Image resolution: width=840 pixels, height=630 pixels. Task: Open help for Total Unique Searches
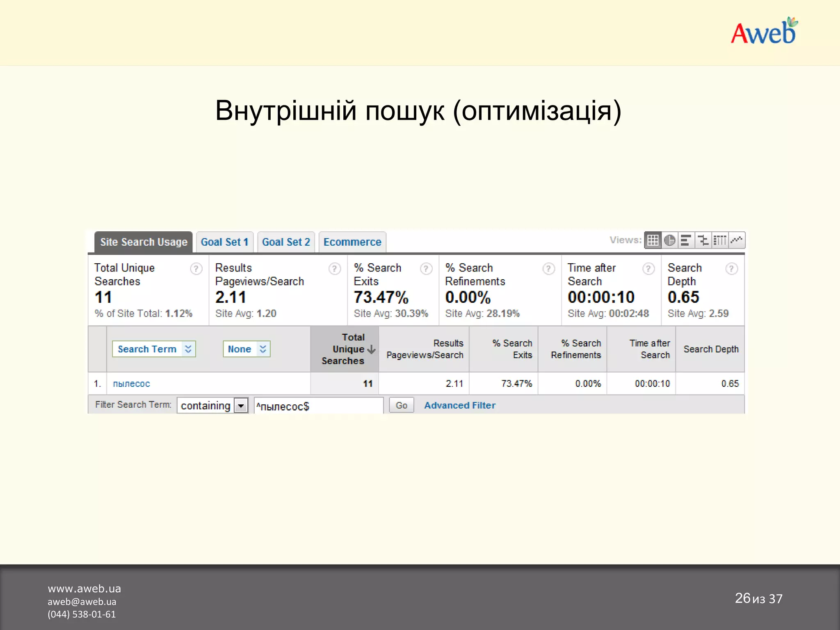tap(196, 269)
